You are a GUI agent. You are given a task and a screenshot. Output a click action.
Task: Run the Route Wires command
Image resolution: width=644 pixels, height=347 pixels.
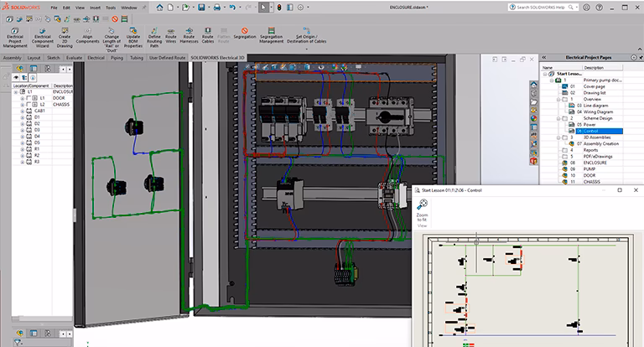tap(171, 36)
